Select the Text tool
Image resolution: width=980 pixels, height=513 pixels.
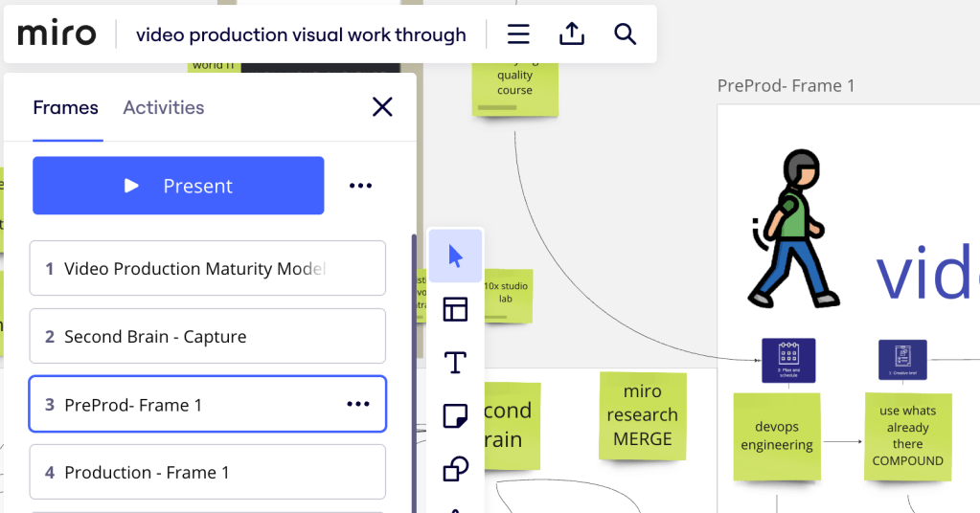pyautogui.click(x=456, y=363)
